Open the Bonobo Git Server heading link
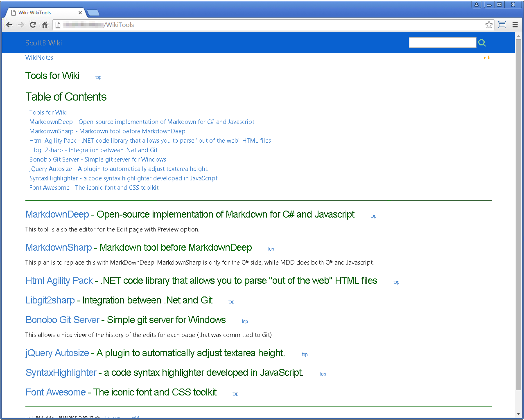The height and width of the screenshot is (420, 524). click(62, 320)
